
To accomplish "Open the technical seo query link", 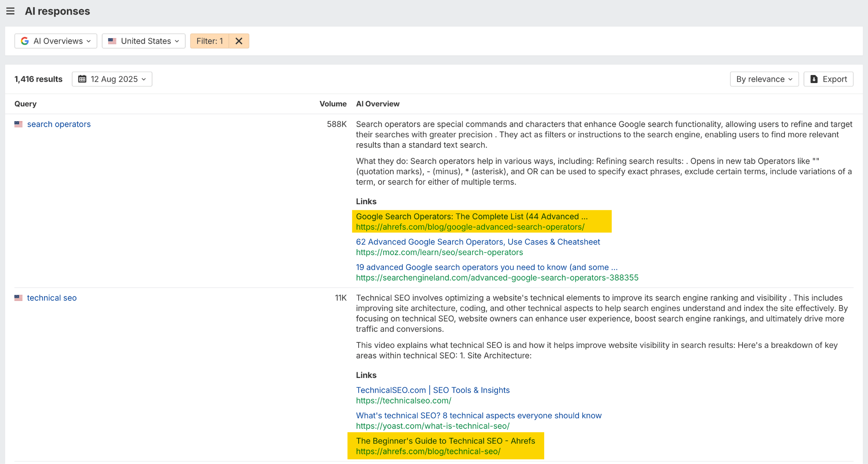I will coord(52,297).
